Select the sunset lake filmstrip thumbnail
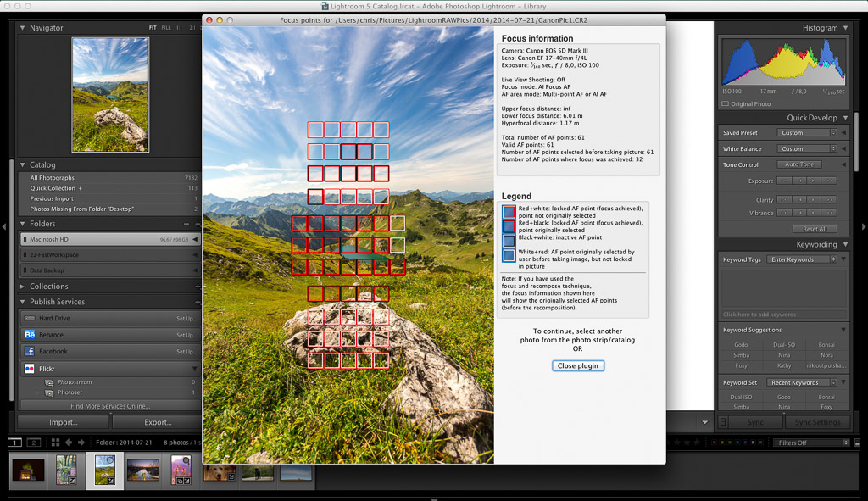This screenshot has height=501, width=868. (142, 470)
